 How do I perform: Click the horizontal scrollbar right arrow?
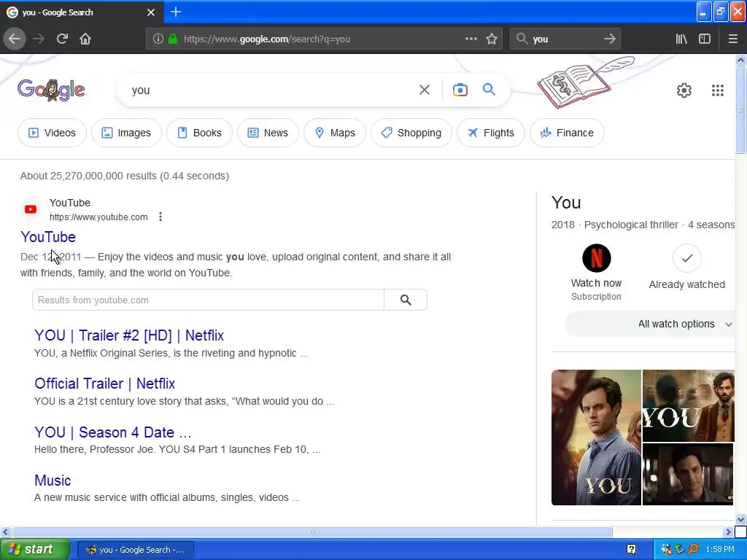pyautogui.click(x=728, y=532)
